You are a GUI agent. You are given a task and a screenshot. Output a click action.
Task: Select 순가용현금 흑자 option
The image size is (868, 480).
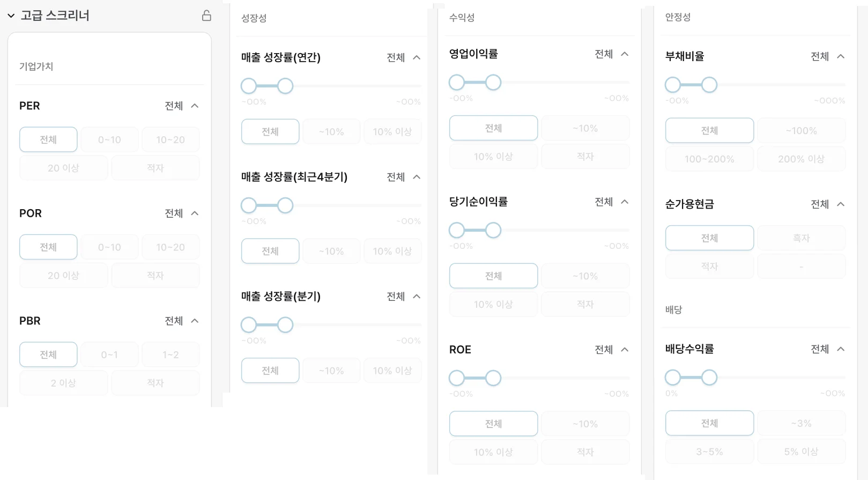coord(801,238)
